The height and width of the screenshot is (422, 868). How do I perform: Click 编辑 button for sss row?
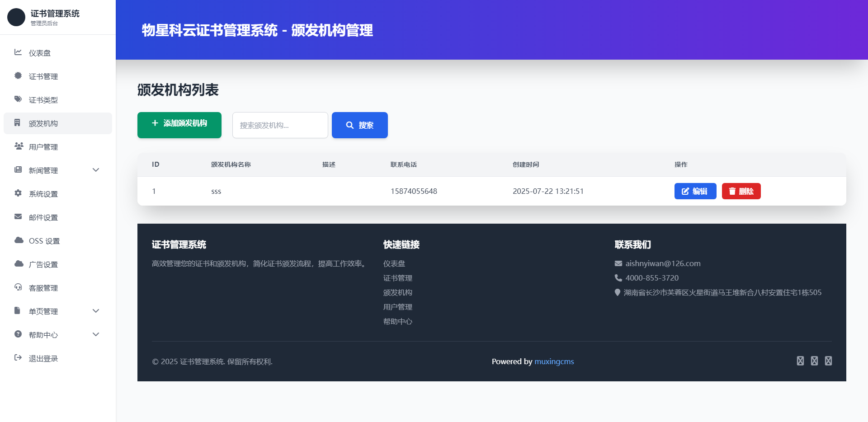[x=695, y=191]
